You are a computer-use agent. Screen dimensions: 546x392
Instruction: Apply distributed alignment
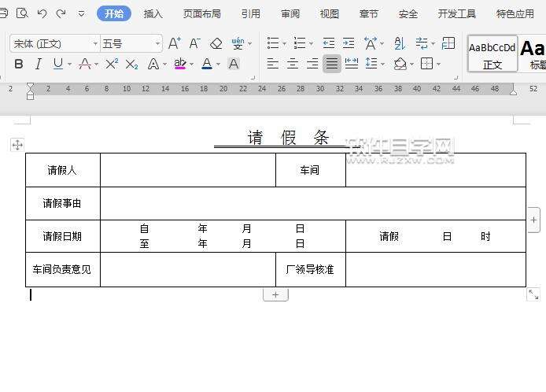point(352,64)
